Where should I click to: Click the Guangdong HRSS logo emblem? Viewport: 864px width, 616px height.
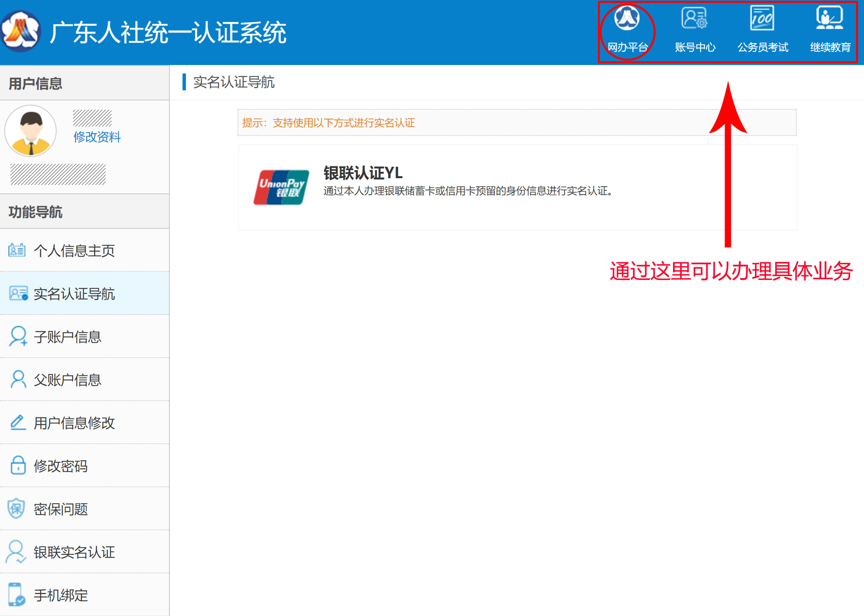click(x=20, y=32)
